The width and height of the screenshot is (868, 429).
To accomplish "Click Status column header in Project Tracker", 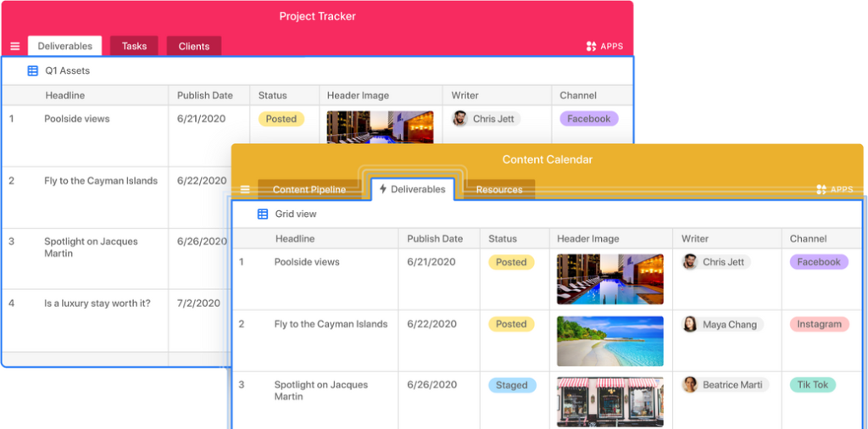I will pos(272,95).
